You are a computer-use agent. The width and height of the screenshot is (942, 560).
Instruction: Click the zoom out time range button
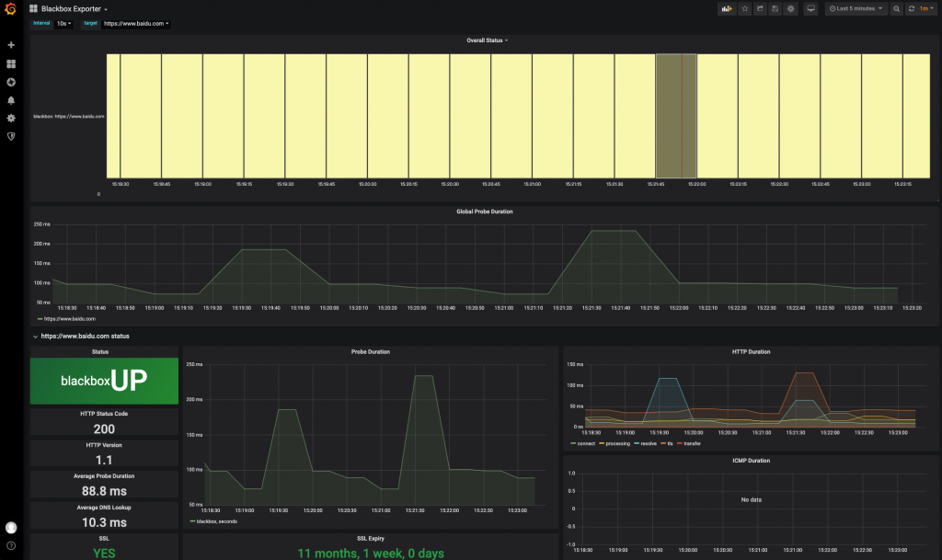(x=896, y=9)
